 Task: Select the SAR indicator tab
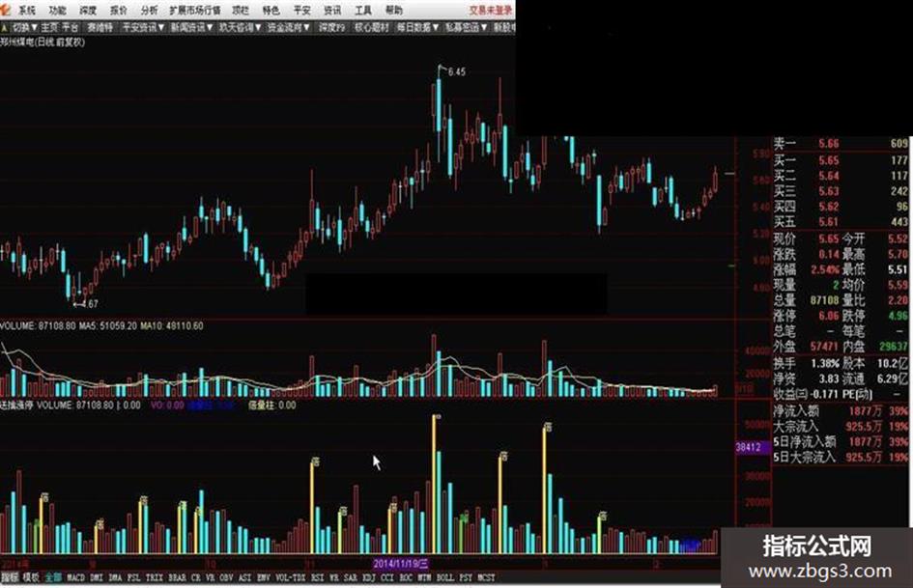351,577
